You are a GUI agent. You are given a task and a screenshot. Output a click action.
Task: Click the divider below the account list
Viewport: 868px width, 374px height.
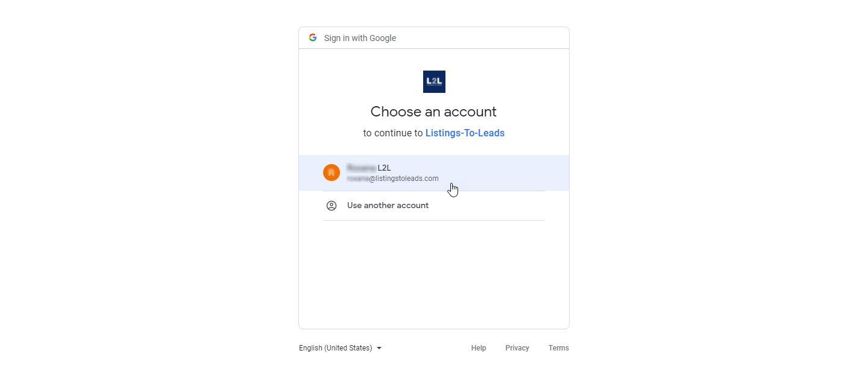pyautogui.click(x=434, y=221)
